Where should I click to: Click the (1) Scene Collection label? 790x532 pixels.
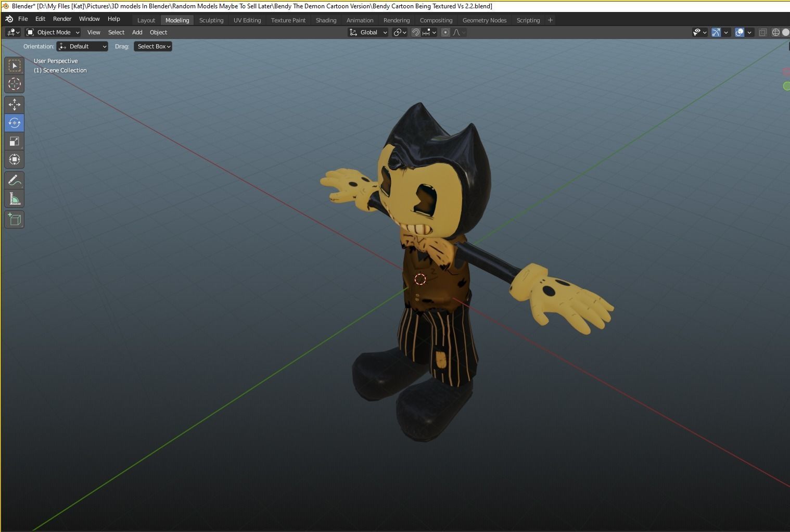coord(60,70)
